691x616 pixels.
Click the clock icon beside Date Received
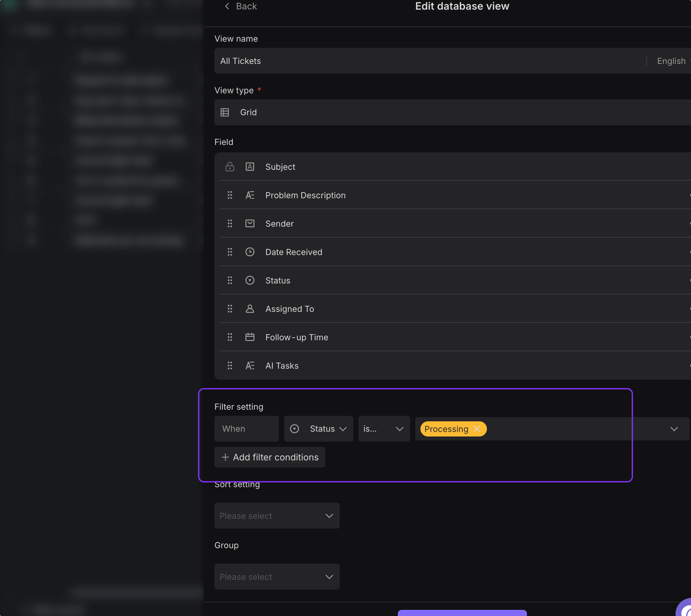250,252
